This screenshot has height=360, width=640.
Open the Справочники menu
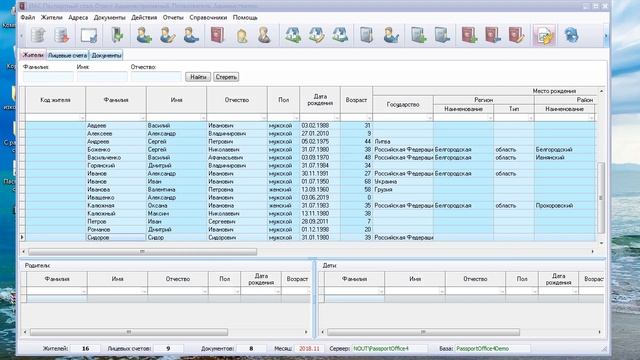coord(208,18)
